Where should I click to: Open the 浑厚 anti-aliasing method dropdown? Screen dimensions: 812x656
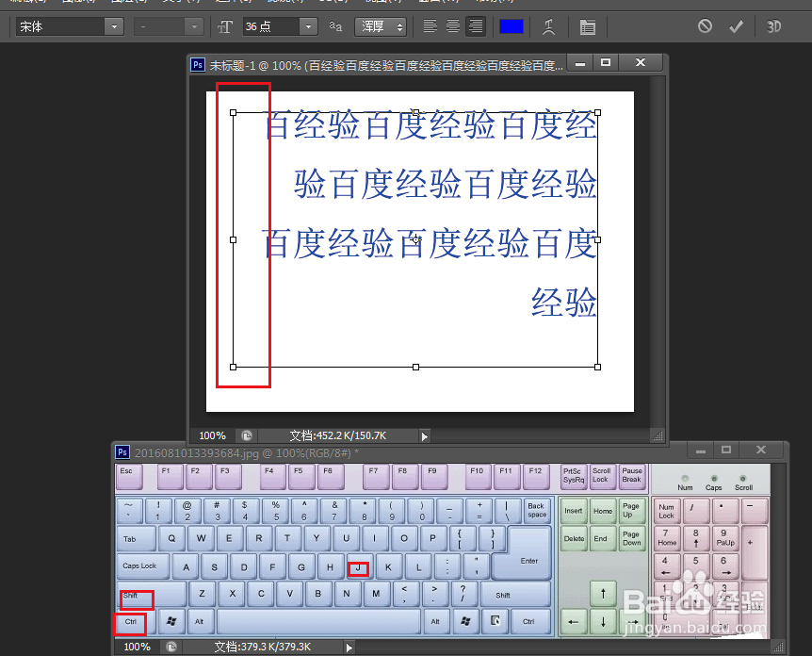coord(381,26)
